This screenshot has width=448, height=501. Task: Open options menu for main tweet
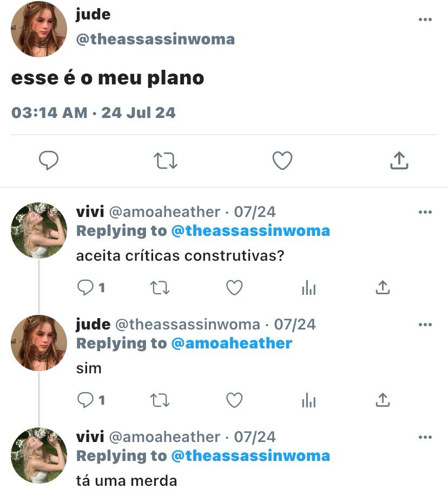pyautogui.click(x=425, y=19)
